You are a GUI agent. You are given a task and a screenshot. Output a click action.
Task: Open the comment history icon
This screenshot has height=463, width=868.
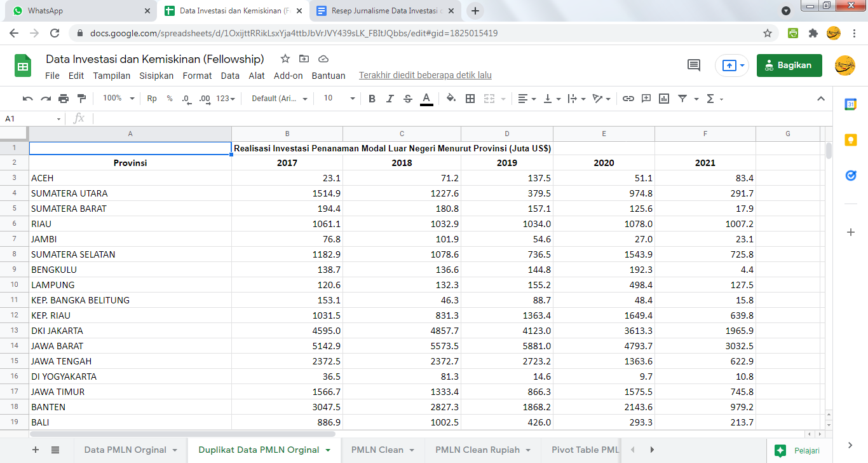click(x=694, y=65)
